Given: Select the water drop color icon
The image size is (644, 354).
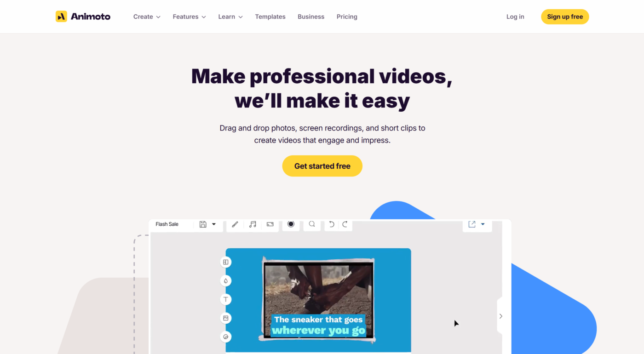Looking at the screenshot, I should pyautogui.click(x=225, y=281).
